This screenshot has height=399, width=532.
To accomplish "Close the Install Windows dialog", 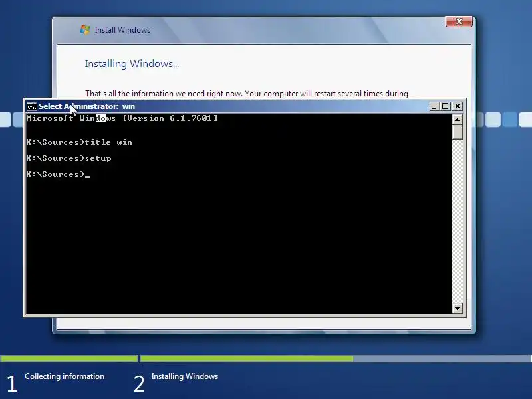I will 459,21.
